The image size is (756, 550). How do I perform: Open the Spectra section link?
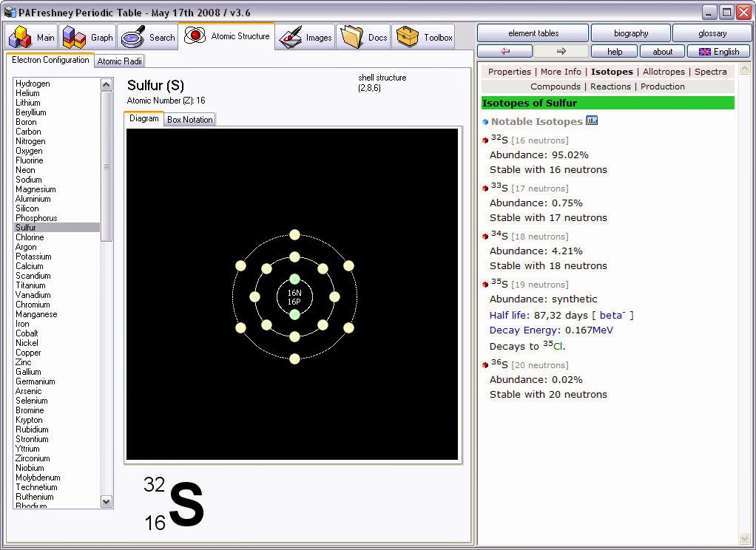pos(710,72)
